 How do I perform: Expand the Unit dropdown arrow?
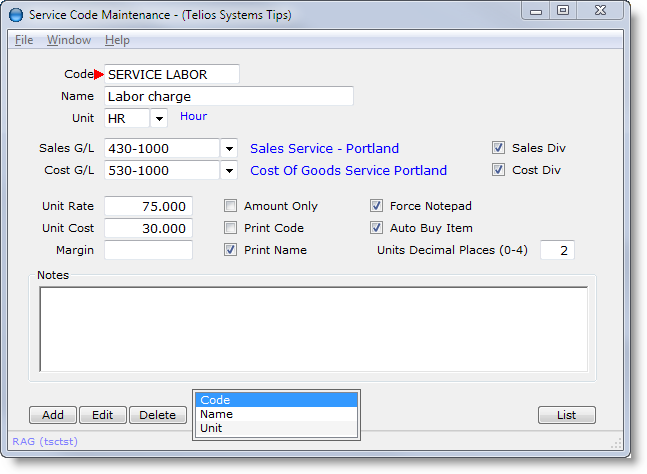point(159,118)
